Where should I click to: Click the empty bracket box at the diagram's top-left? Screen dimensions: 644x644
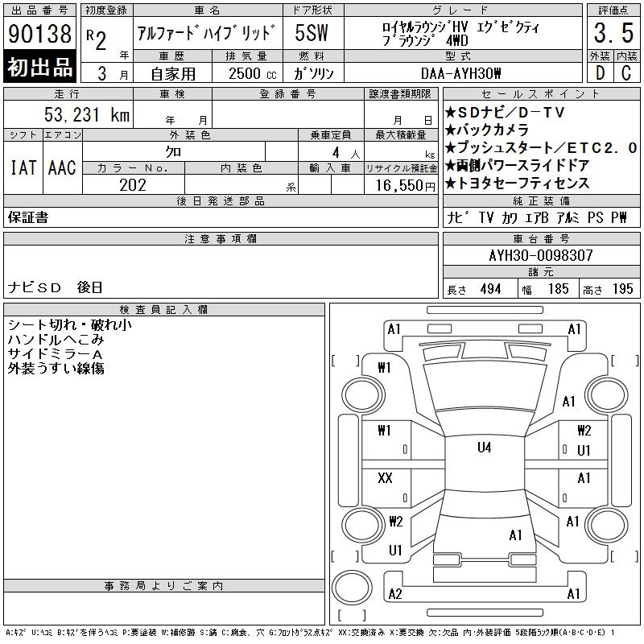click(x=345, y=360)
